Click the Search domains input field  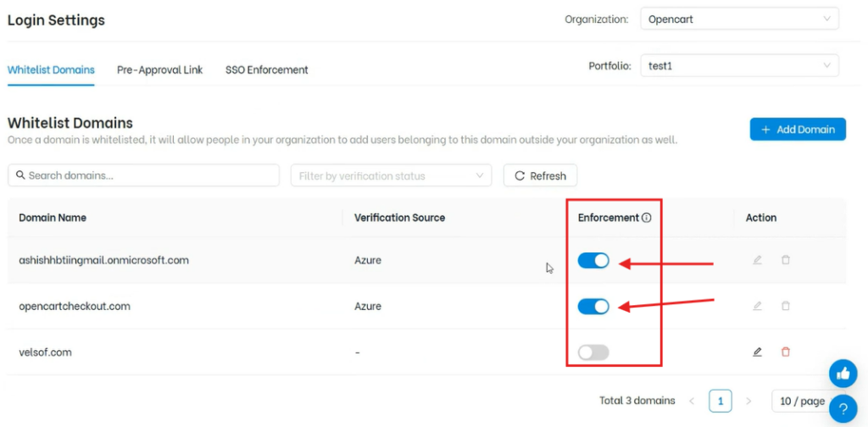pyautogui.click(x=144, y=175)
